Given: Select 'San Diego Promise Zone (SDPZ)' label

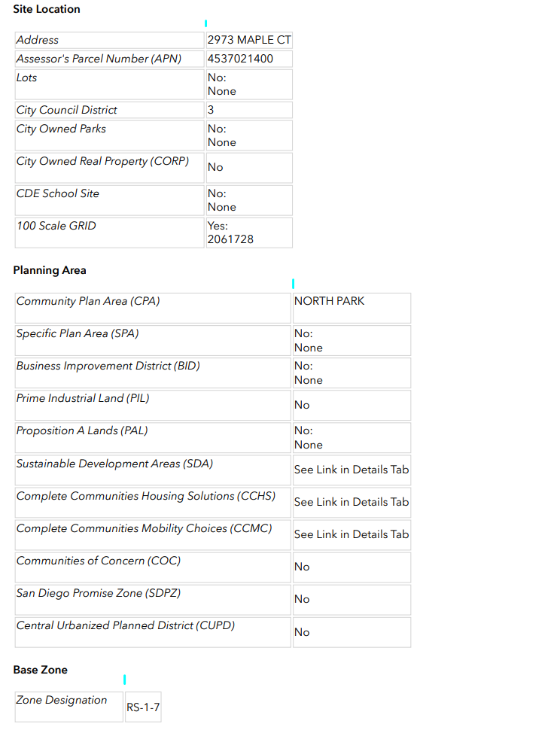Looking at the screenshot, I should (99, 593).
